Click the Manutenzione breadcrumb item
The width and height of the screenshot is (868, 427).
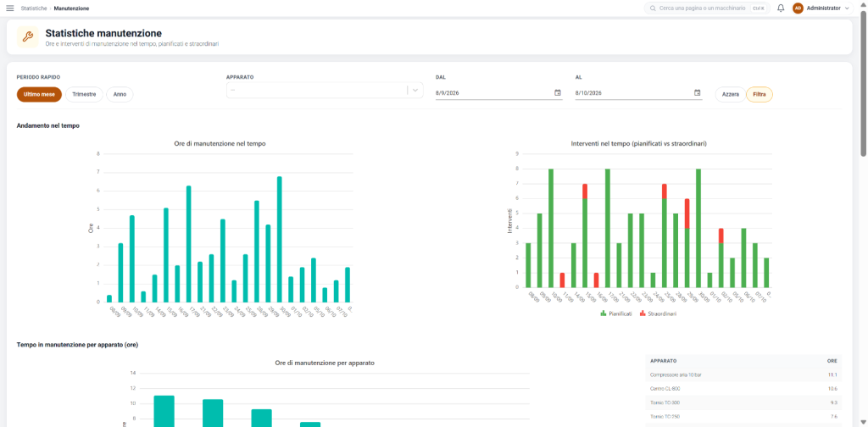71,8
